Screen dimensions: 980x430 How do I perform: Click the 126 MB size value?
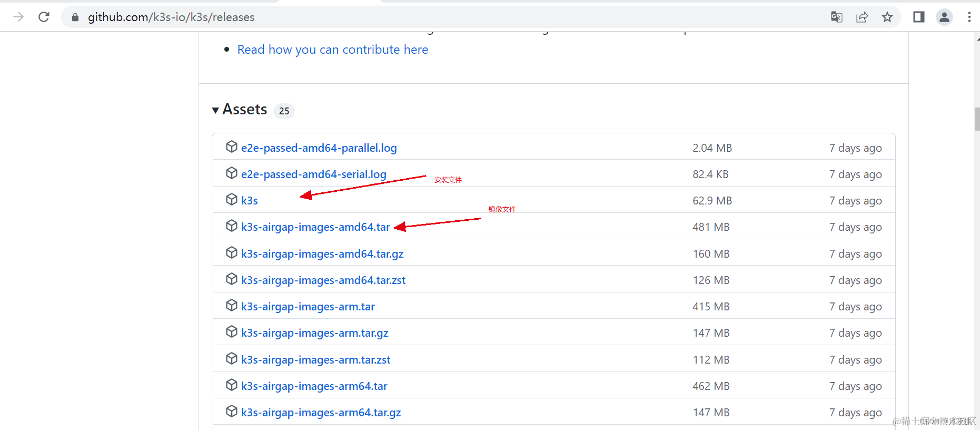click(711, 280)
